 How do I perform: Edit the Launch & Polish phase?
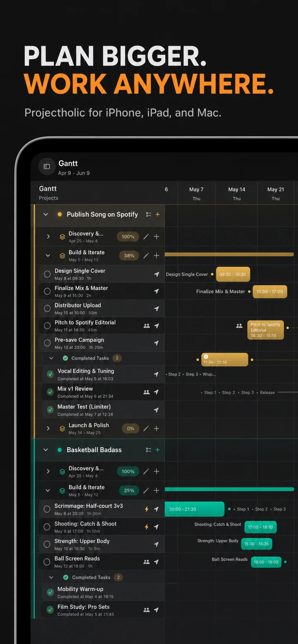(x=146, y=429)
